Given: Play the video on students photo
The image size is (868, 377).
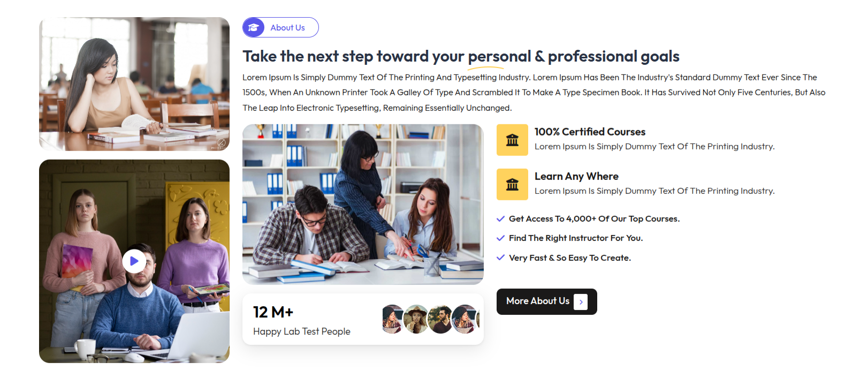Looking at the screenshot, I should click(134, 261).
